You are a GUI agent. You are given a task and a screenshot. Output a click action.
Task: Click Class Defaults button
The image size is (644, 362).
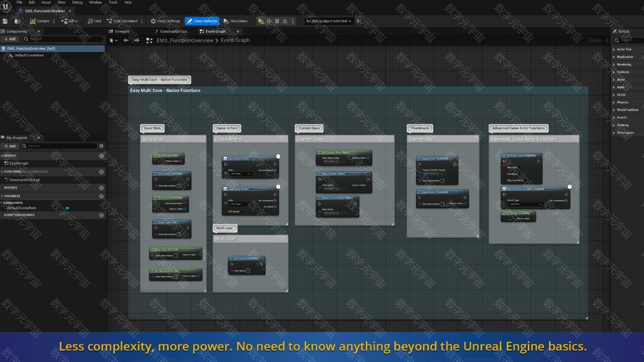tap(202, 21)
